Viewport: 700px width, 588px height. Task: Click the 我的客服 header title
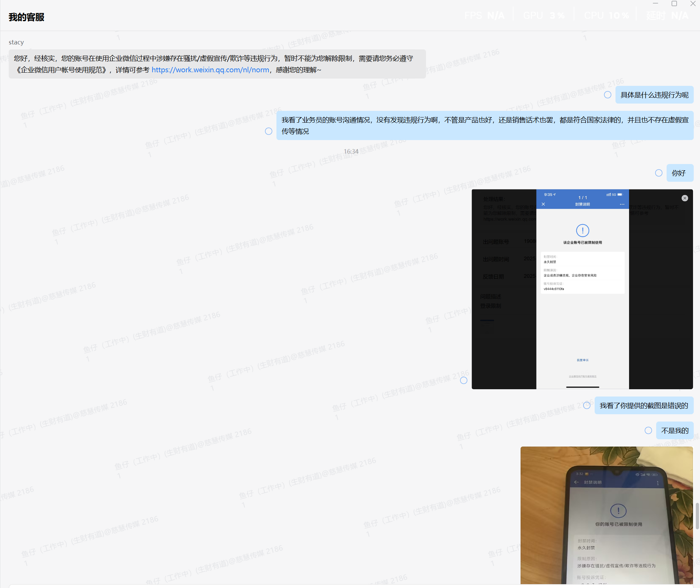pos(26,17)
